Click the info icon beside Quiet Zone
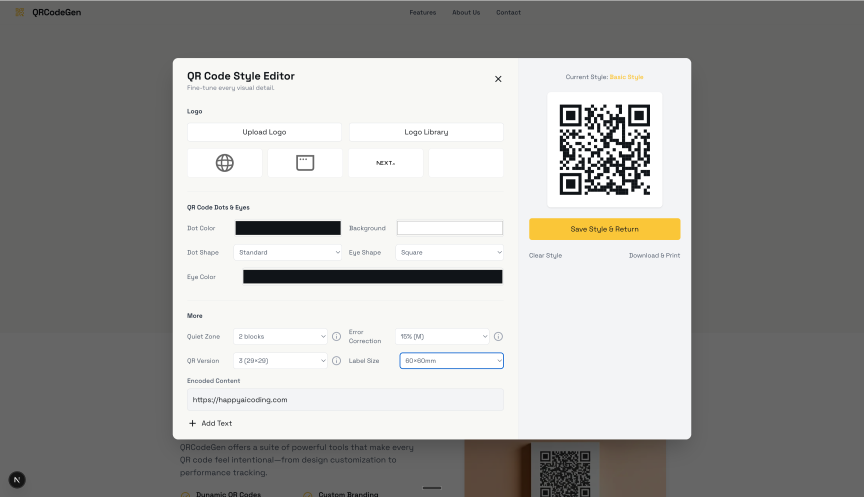The height and width of the screenshot is (497, 864). coord(336,337)
